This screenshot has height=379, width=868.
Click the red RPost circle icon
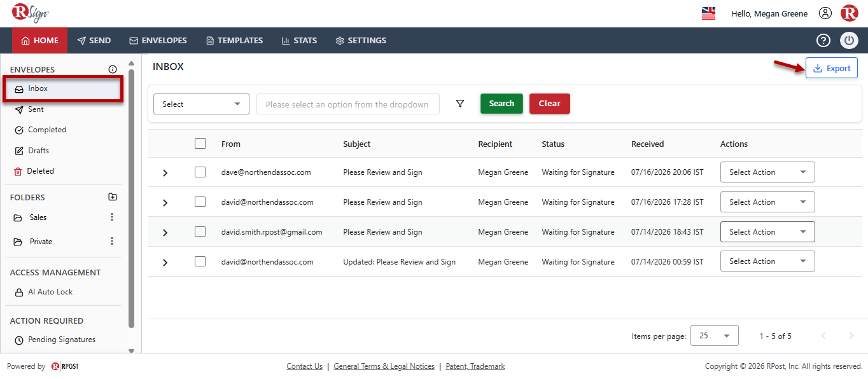(850, 13)
